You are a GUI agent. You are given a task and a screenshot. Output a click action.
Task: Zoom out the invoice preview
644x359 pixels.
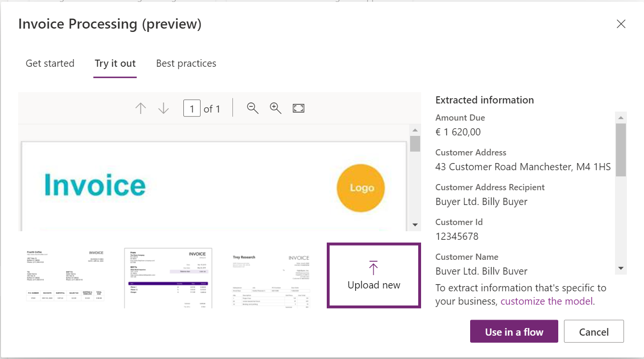(x=252, y=108)
